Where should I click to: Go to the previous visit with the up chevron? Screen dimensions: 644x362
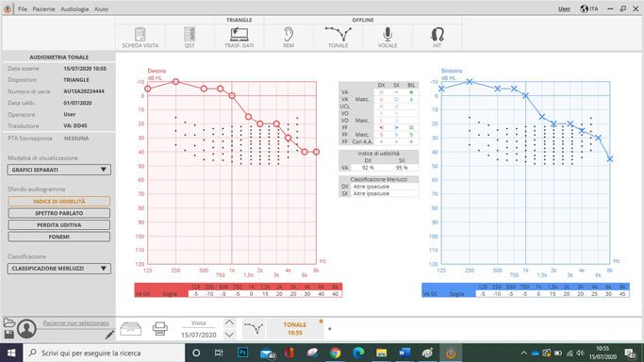[x=229, y=322]
